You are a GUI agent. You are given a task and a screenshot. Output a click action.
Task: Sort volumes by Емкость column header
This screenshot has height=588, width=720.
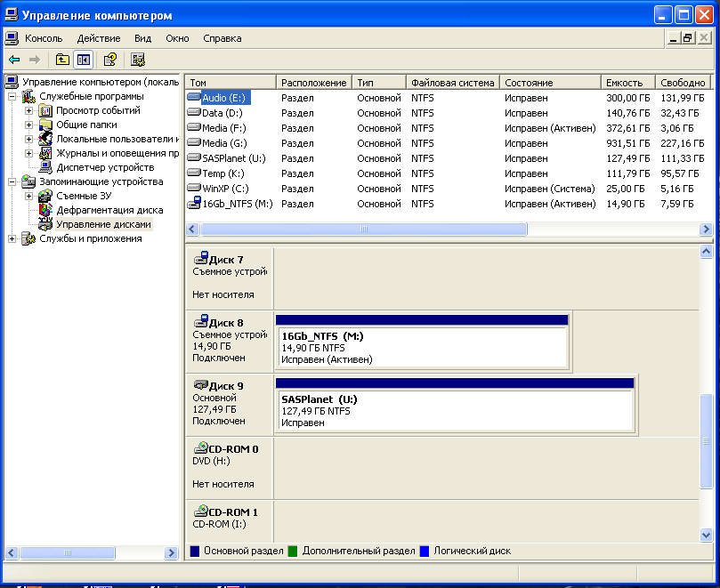tap(626, 83)
